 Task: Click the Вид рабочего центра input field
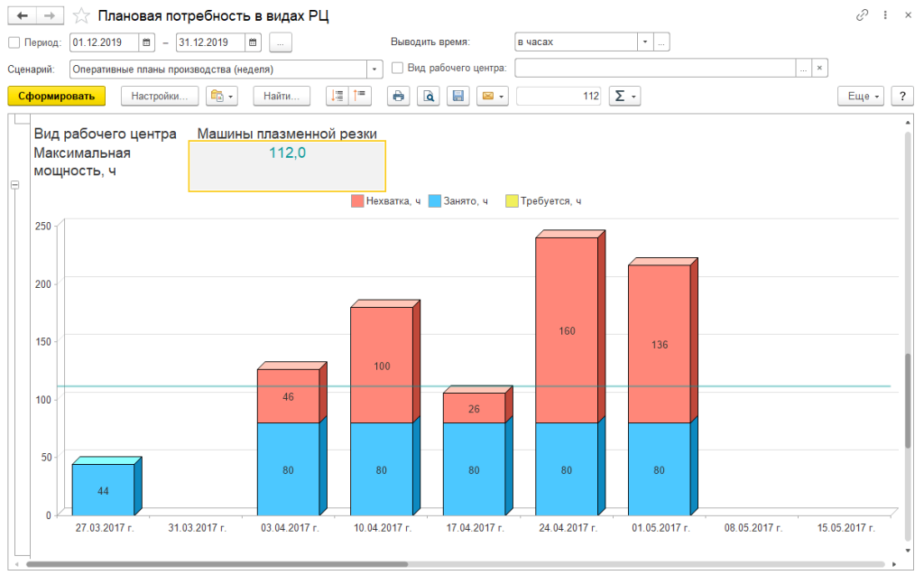pyautogui.click(x=654, y=69)
